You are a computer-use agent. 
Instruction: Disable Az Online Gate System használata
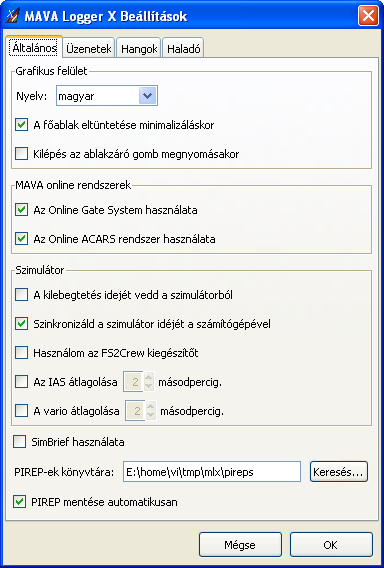(21, 210)
